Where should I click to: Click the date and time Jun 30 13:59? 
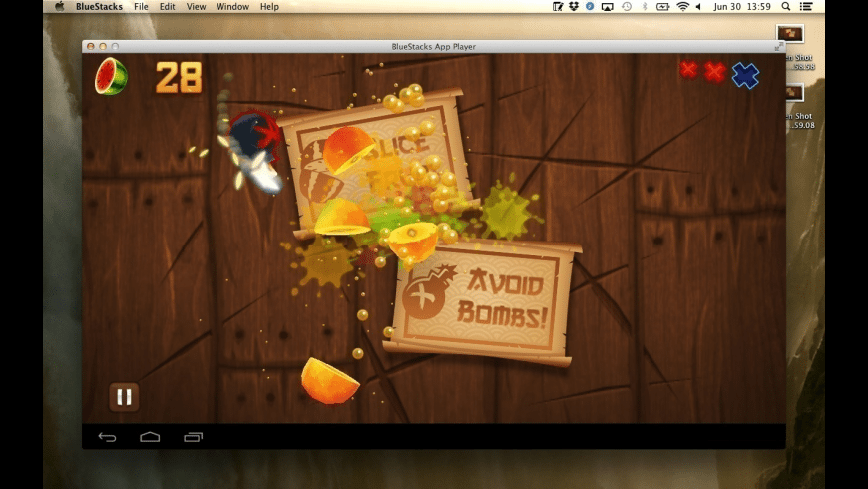(x=742, y=7)
